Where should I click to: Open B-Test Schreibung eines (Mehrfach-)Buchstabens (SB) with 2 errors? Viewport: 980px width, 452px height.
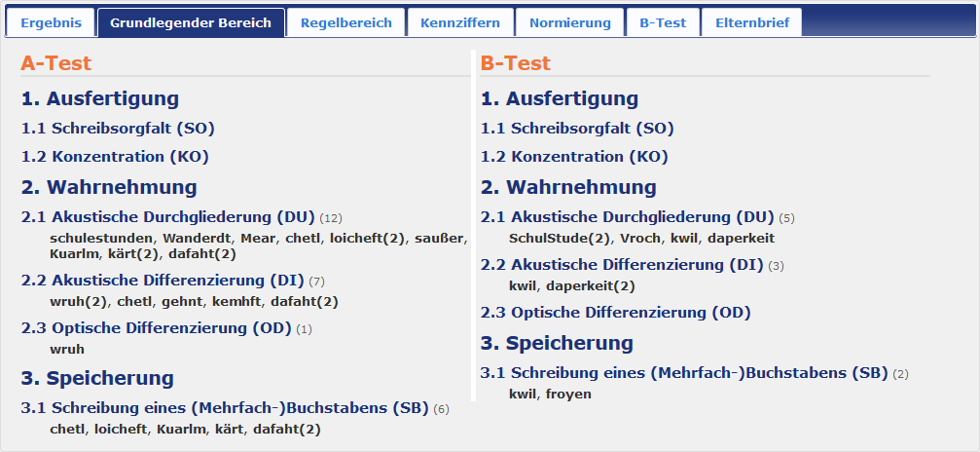tap(683, 372)
